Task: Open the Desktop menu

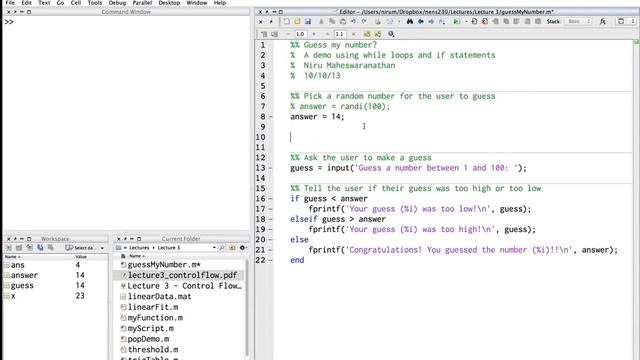Action: point(169,3)
